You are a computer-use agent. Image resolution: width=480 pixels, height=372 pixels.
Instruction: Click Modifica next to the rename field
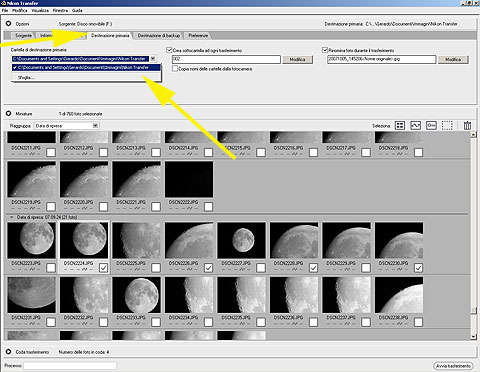point(453,59)
